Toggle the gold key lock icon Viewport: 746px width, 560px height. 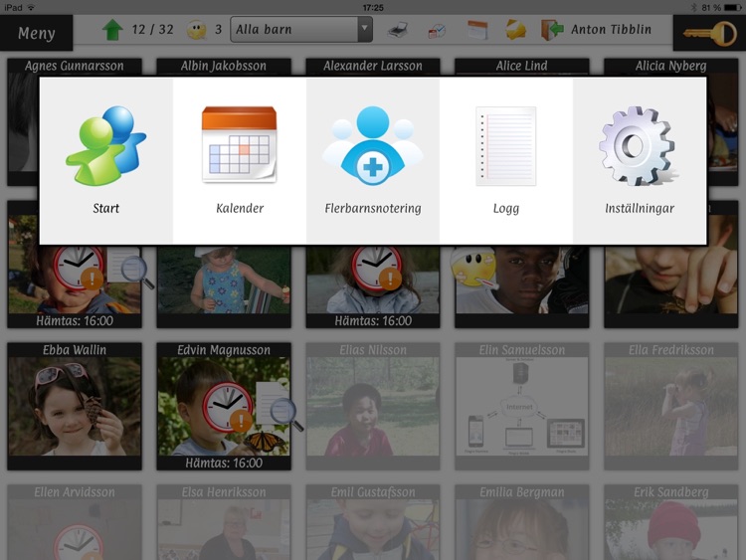pos(709,33)
